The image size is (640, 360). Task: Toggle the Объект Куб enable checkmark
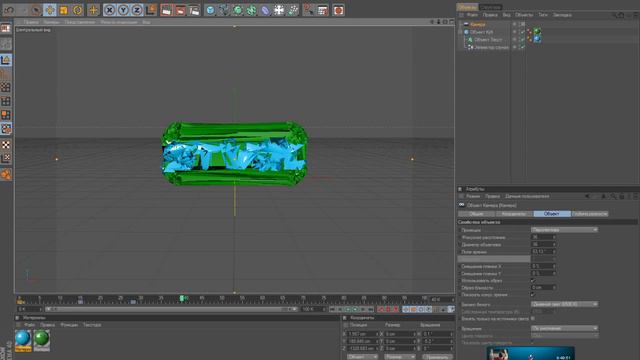click(523, 32)
